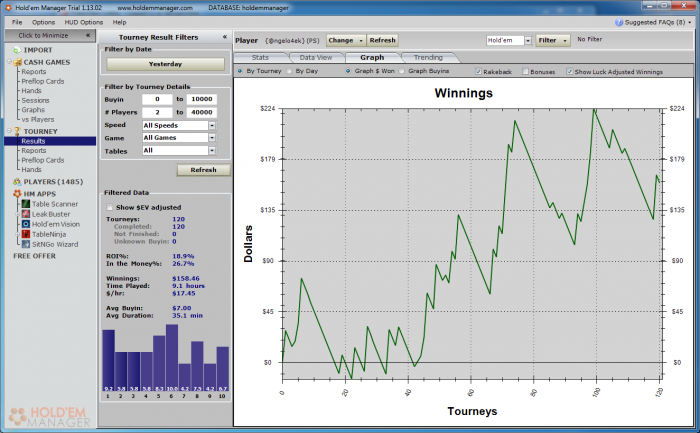Screen dimensions: 700x433
Task: Open the Change player dropdown
Action: [346, 40]
